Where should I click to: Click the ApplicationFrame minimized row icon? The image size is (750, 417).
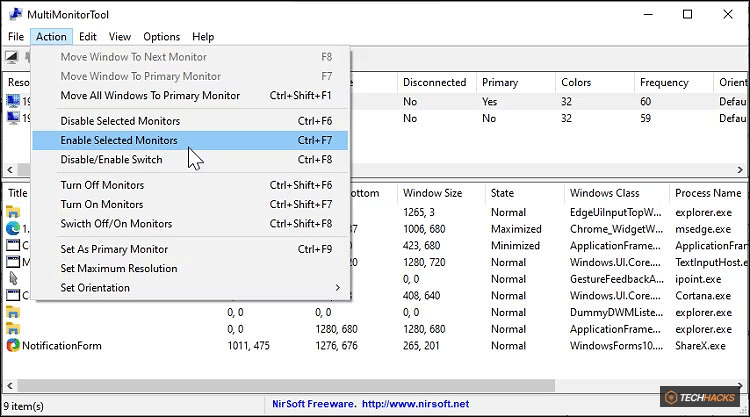pos(13,245)
